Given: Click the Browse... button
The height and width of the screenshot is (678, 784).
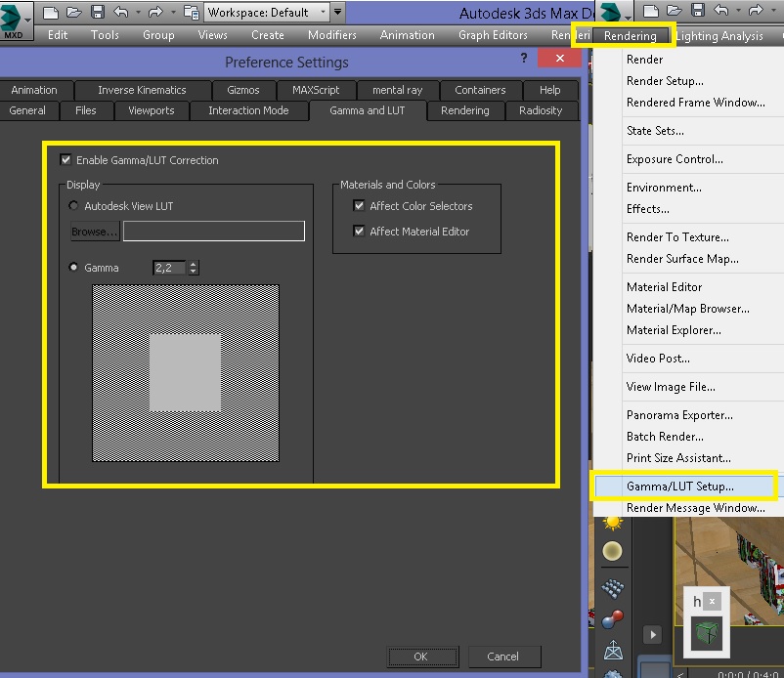Looking at the screenshot, I should click(x=95, y=232).
